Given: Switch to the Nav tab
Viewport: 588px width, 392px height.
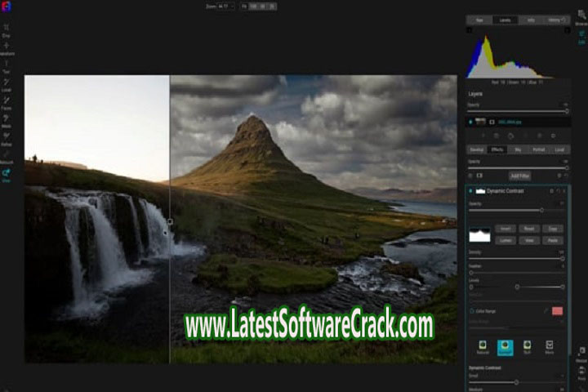Looking at the screenshot, I should (x=479, y=20).
